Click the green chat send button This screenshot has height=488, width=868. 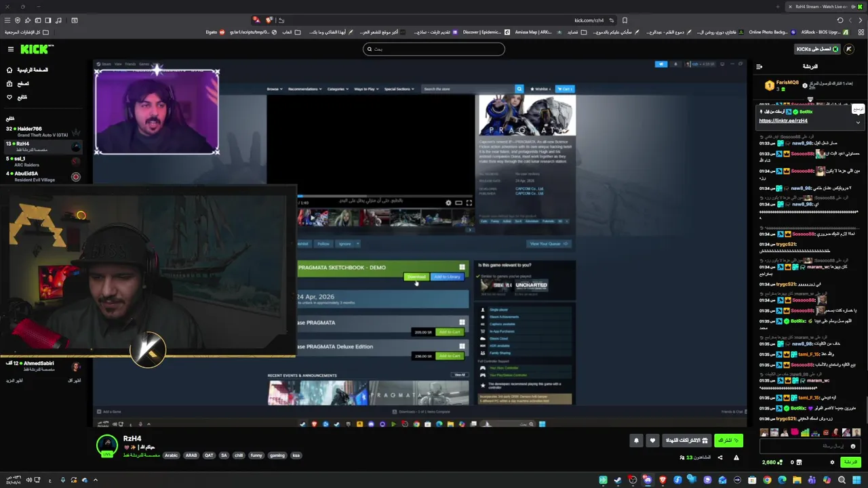click(x=850, y=462)
